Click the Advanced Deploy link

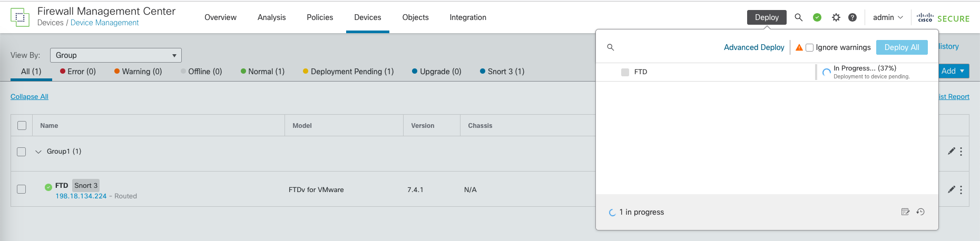click(753, 47)
